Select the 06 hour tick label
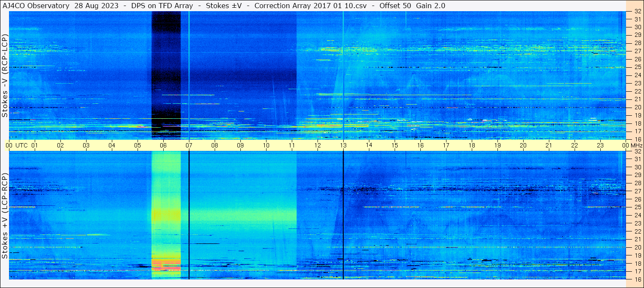Viewport: 644px width, 288px height. point(163,145)
